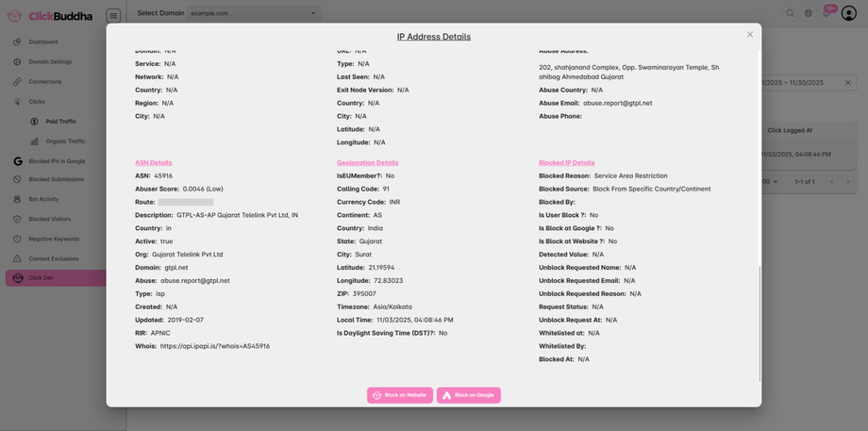This screenshot has height=431, width=868.
Task: Click the Abuse Email abuse.report@gtpl.net value
Action: tap(618, 104)
